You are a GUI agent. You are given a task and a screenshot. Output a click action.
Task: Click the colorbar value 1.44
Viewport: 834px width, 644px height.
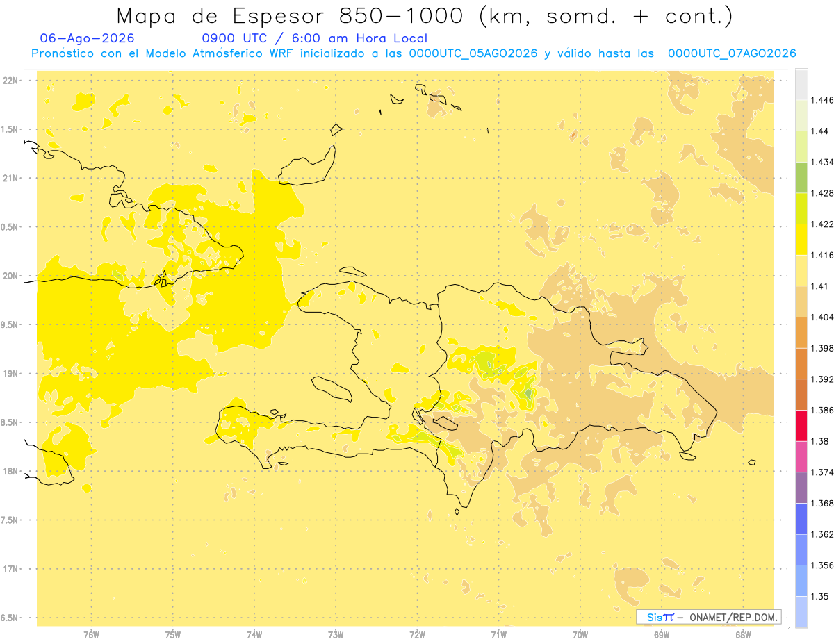point(819,131)
